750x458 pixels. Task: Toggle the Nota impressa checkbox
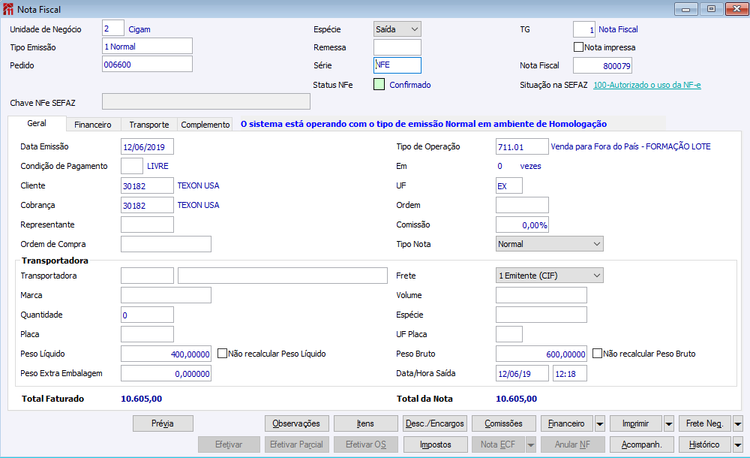pos(578,47)
